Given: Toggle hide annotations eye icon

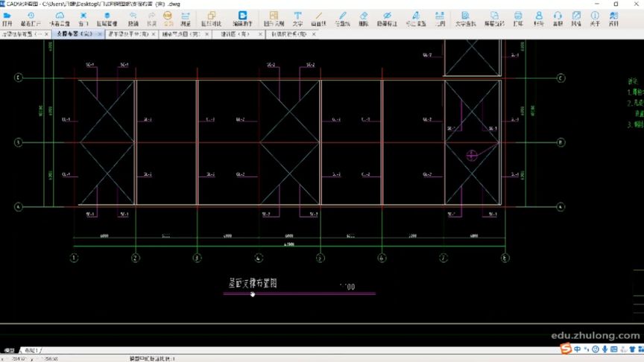Looking at the screenshot, I should click(x=387, y=19).
